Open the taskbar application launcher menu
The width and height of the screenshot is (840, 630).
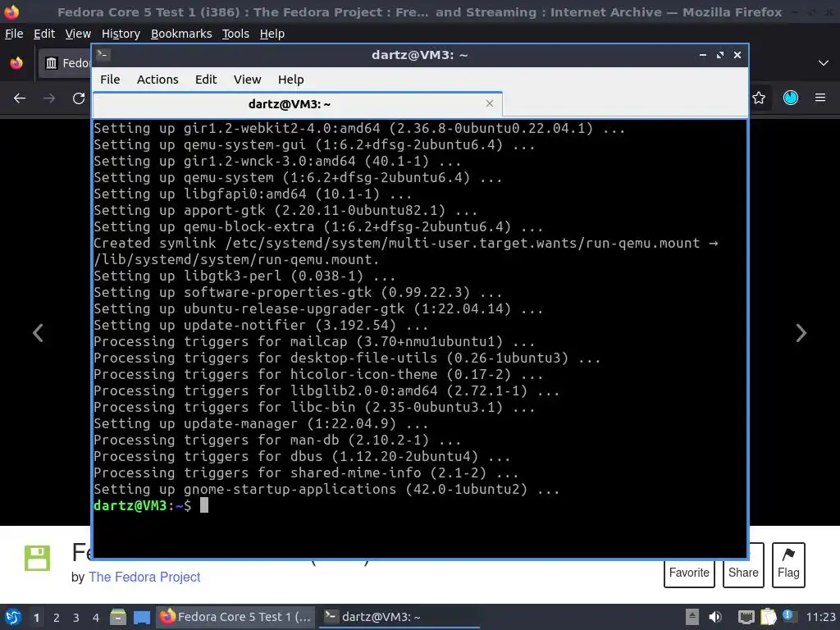[13, 617]
